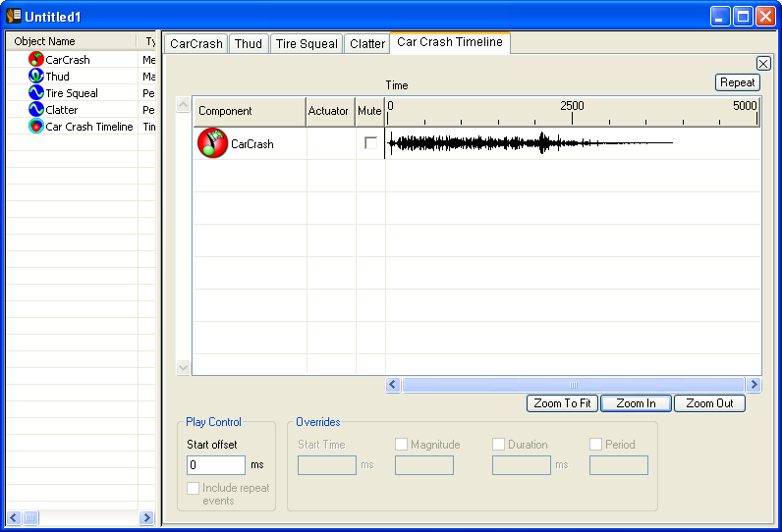The height and width of the screenshot is (532, 782).
Task: Enable the Magnitude override checkbox
Action: click(x=401, y=444)
